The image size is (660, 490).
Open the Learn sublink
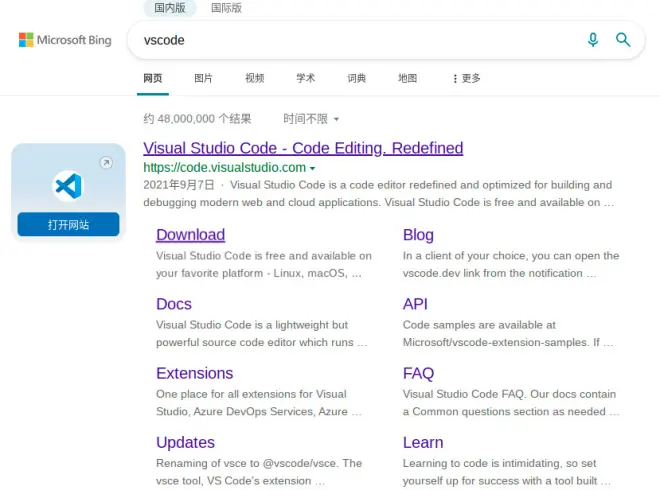click(x=423, y=442)
